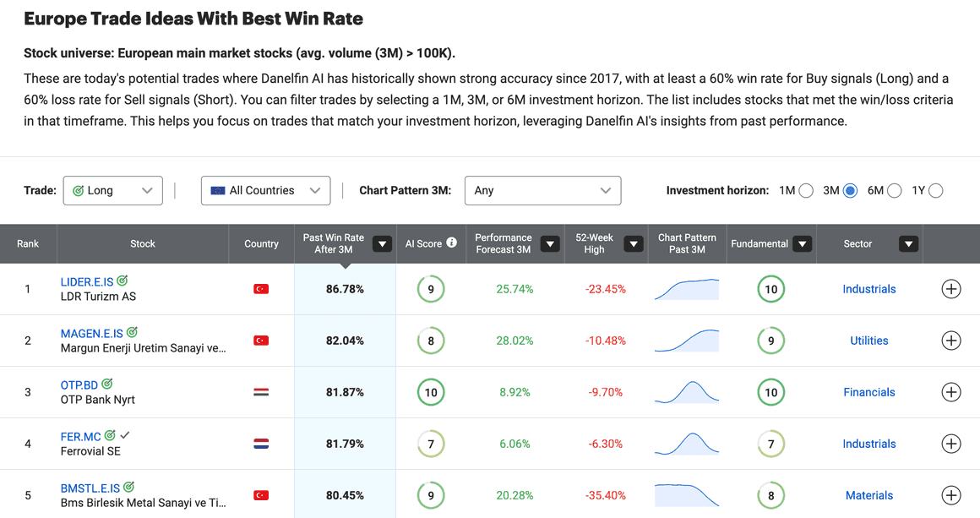
Task: Expand the All Countries dropdown
Action: pyautogui.click(x=265, y=191)
